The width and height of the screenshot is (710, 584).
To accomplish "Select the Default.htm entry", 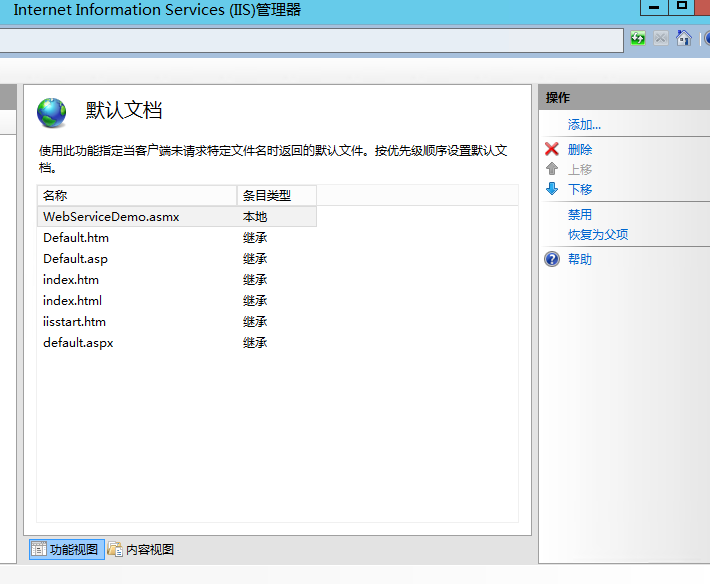I will pyautogui.click(x=76, y=238).
